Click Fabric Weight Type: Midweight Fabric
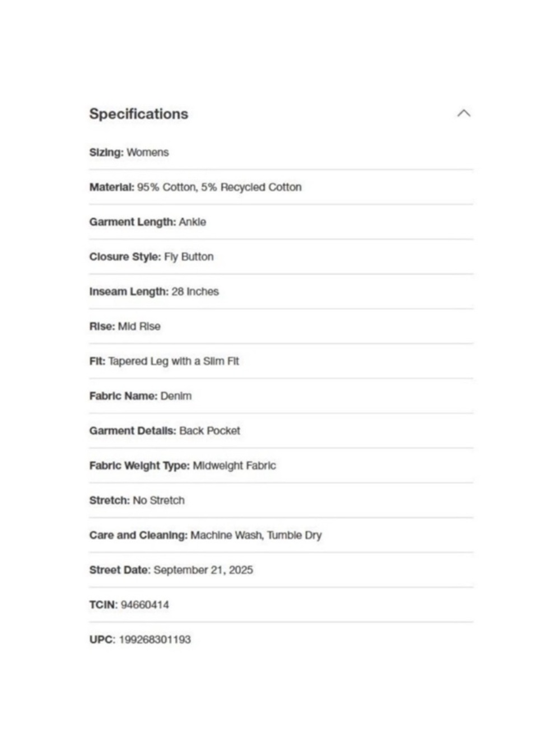This screenshot has height=747, width=560. click(x=183, y=466)
